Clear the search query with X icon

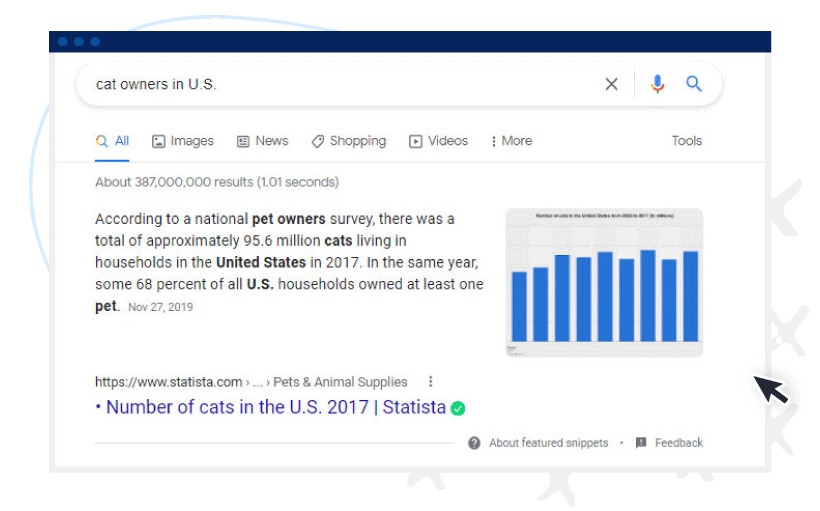tap(611, 84)
